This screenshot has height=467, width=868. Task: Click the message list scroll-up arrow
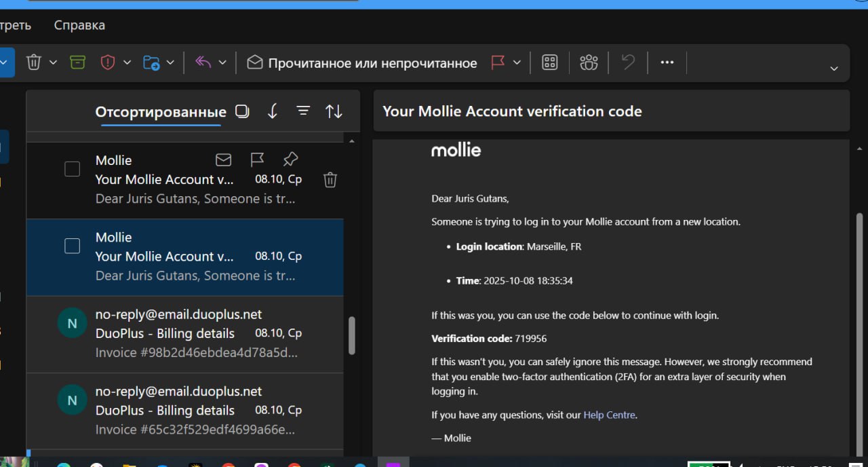pyautogui.click(x=351, y=141)
